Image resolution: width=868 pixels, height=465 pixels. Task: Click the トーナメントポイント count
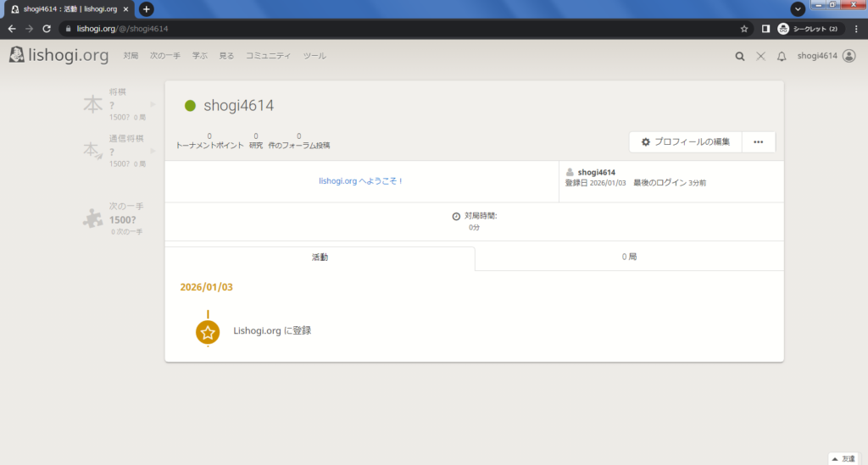209,141
